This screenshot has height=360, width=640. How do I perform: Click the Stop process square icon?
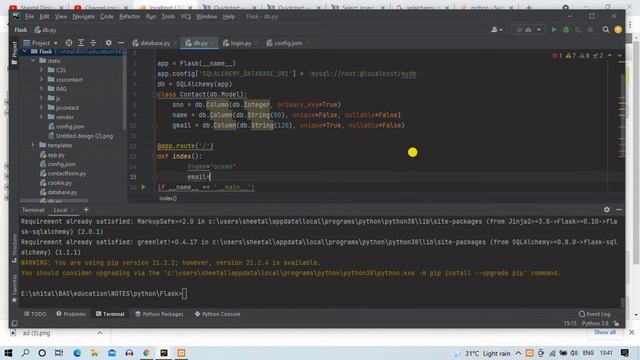[x=590, y=30]
